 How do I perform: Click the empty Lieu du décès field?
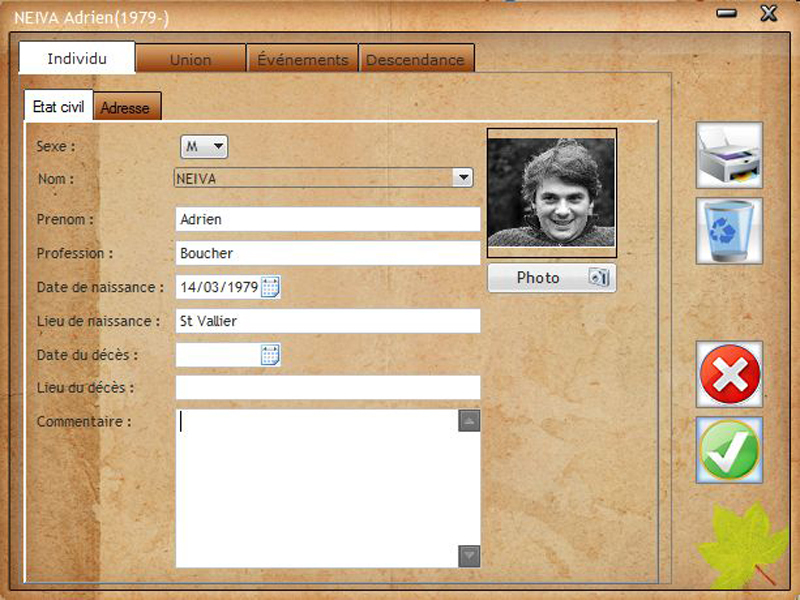click(x=328, y=388)
